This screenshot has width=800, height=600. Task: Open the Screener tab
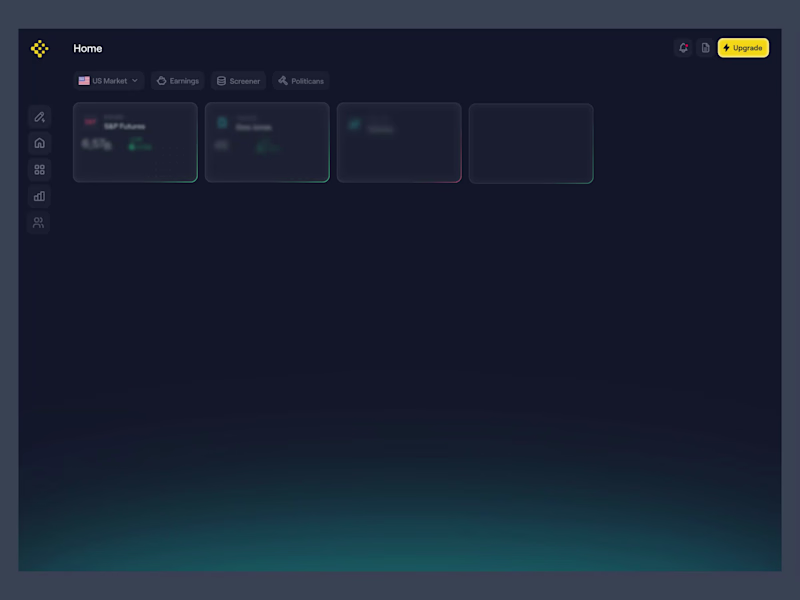[238, 81]
